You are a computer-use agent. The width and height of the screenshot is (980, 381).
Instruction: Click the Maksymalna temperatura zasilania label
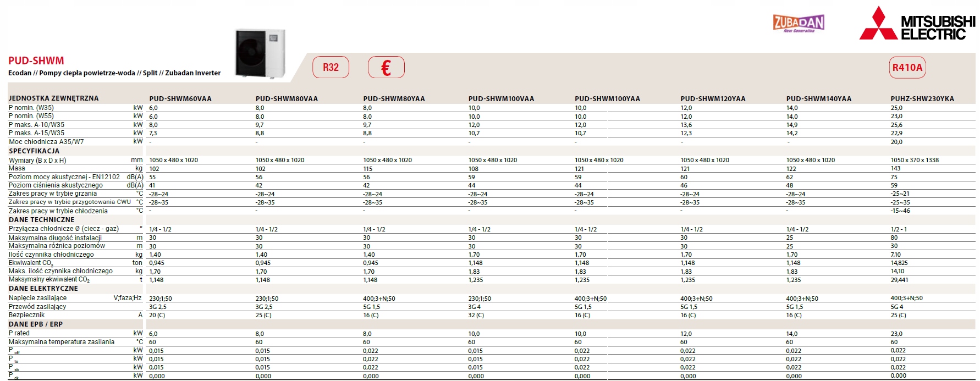pyautogui.click(x=62, y=342)
